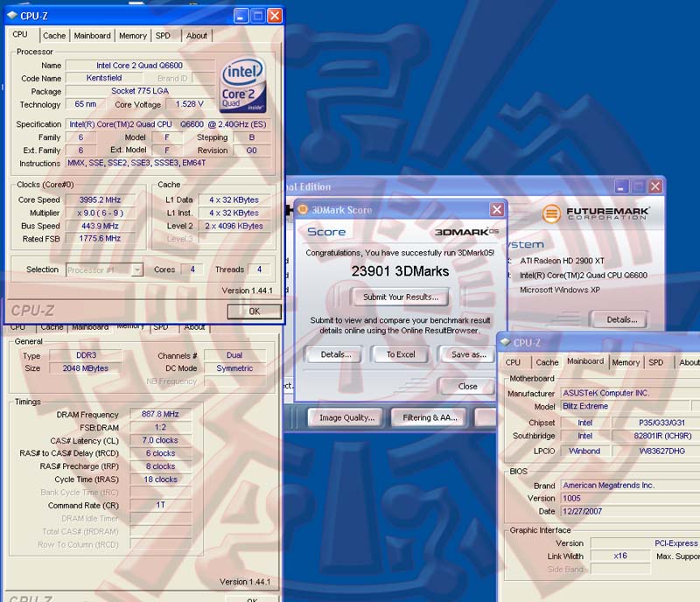Click the Code Name value Kentsfield
Viewport: 700px width, 602px height.
(x=104, y=78)
